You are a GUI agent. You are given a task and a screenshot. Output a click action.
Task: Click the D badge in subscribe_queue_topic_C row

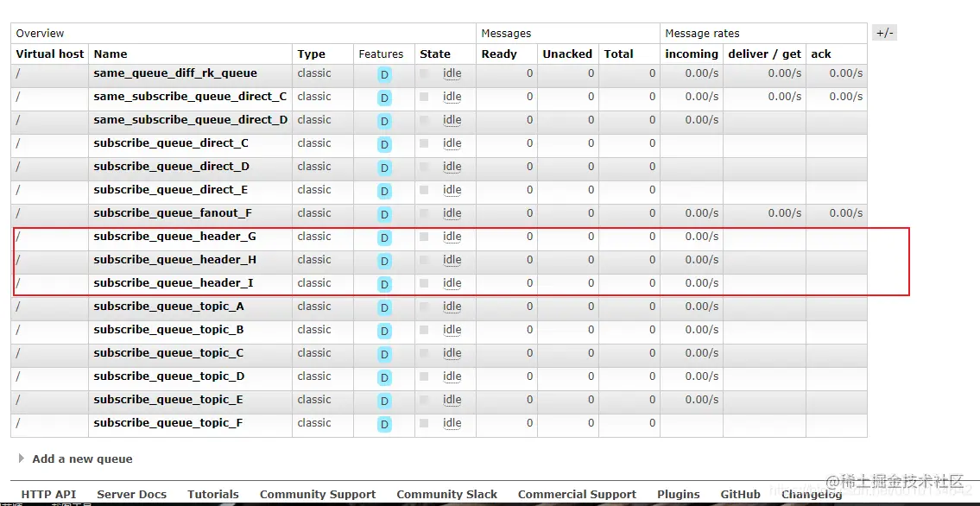(384, 355)
